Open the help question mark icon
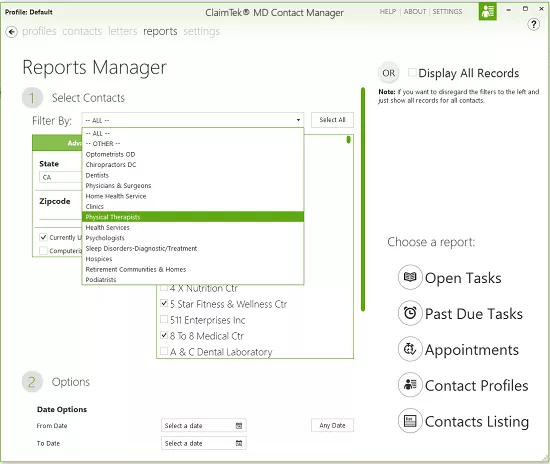The height and width of the screenshot is (464, 550). tap(534, 25)
